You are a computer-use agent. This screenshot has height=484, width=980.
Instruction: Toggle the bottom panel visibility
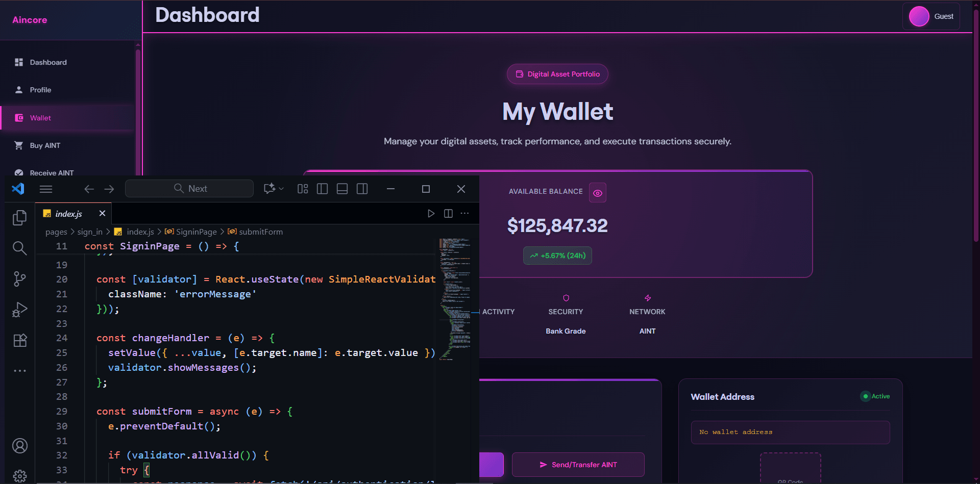pos(342,189)
